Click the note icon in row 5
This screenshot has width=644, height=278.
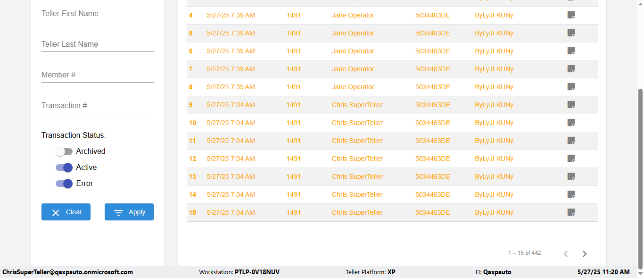coord(571,33)
